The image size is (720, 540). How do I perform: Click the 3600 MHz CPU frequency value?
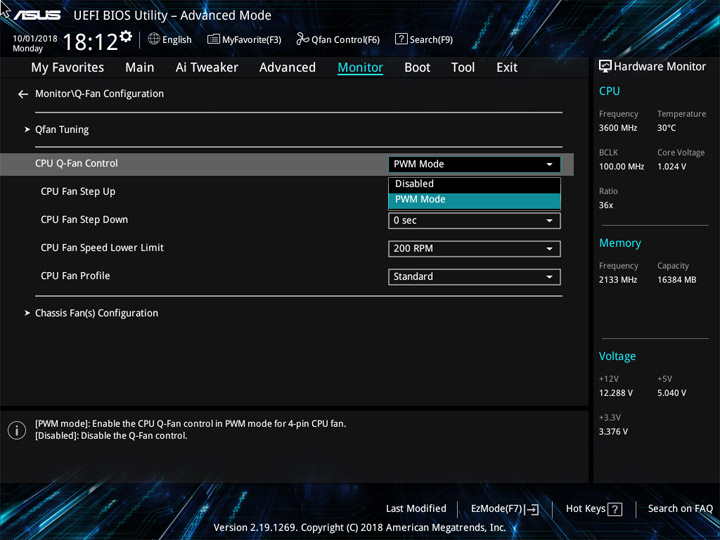[618, 128]
